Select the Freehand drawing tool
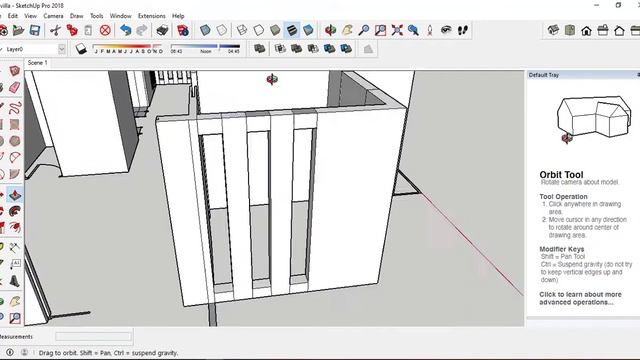The image size is (640, 360). (15, 108)
